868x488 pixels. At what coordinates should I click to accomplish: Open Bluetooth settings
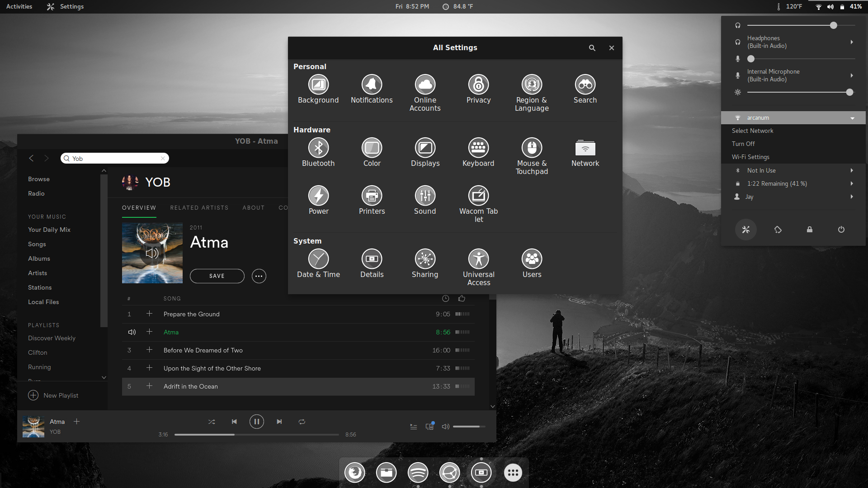coord(318,152)
